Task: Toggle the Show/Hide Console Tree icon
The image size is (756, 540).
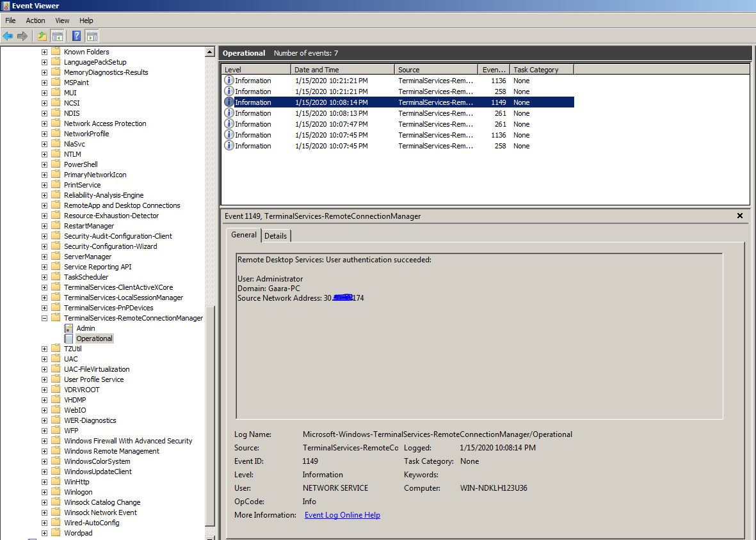Action: 58,36
